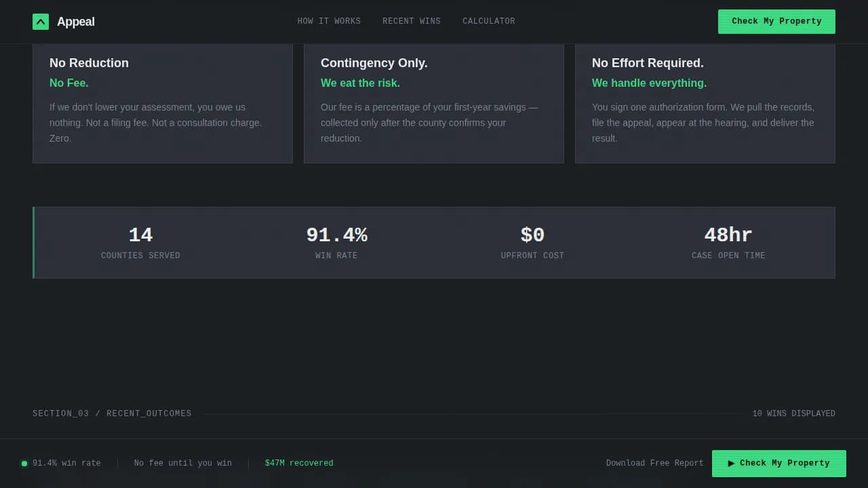Click No fee until you win text
This screenshot has width=868, height=488.
click(182, 463)
